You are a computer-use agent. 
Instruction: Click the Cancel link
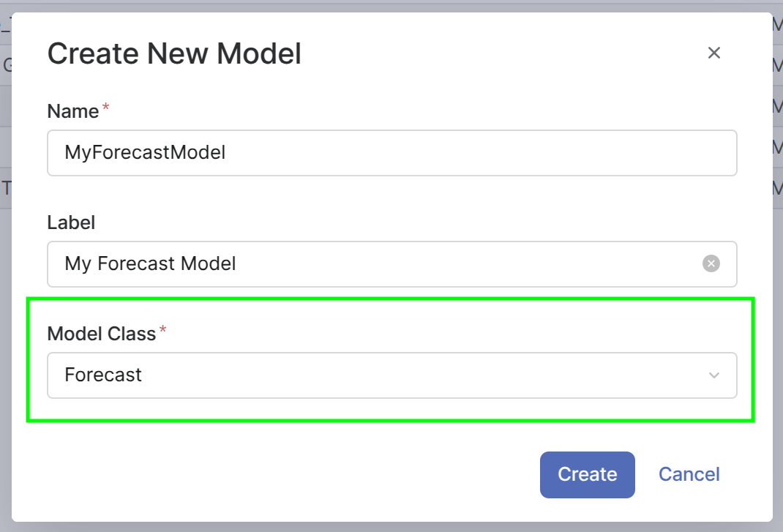689,474
